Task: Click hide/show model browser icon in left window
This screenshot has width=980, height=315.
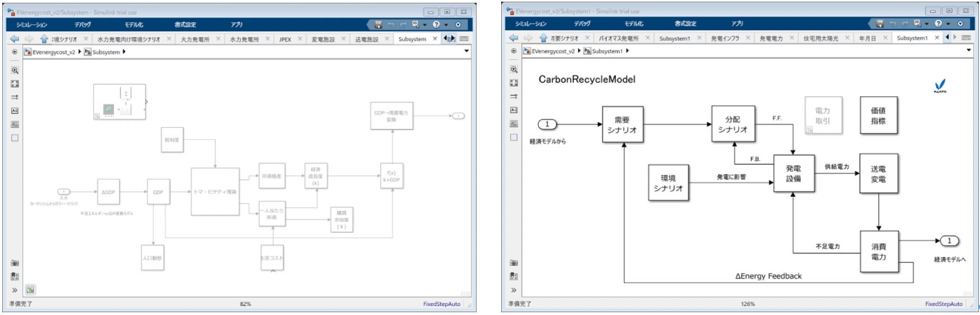Action: 15,51
